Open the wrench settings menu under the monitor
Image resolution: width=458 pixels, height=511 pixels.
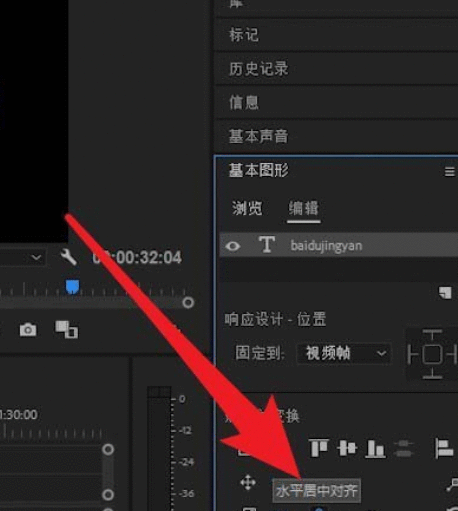(x=69, y=257)
